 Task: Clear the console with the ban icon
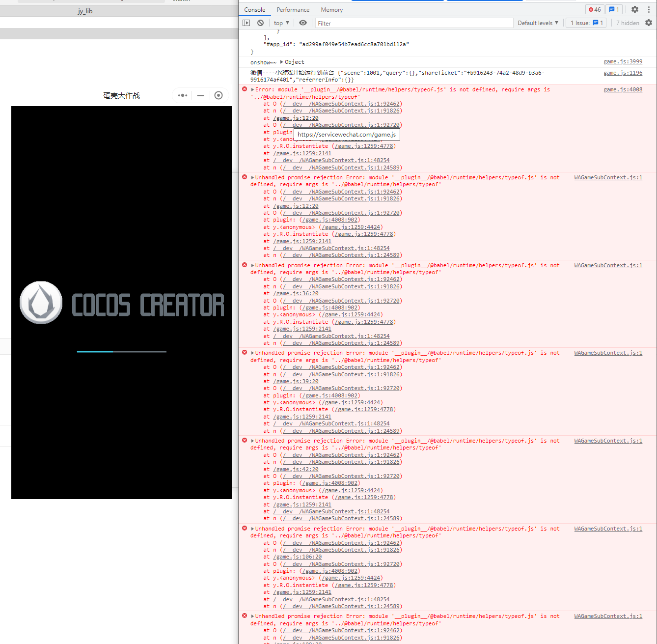coord(261,23)
